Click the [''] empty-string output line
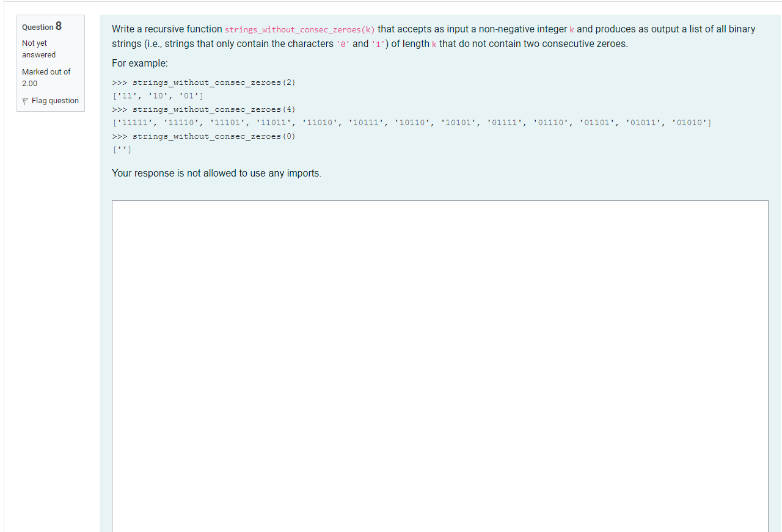Screen dimensions: 782x532 click(121, 150)
